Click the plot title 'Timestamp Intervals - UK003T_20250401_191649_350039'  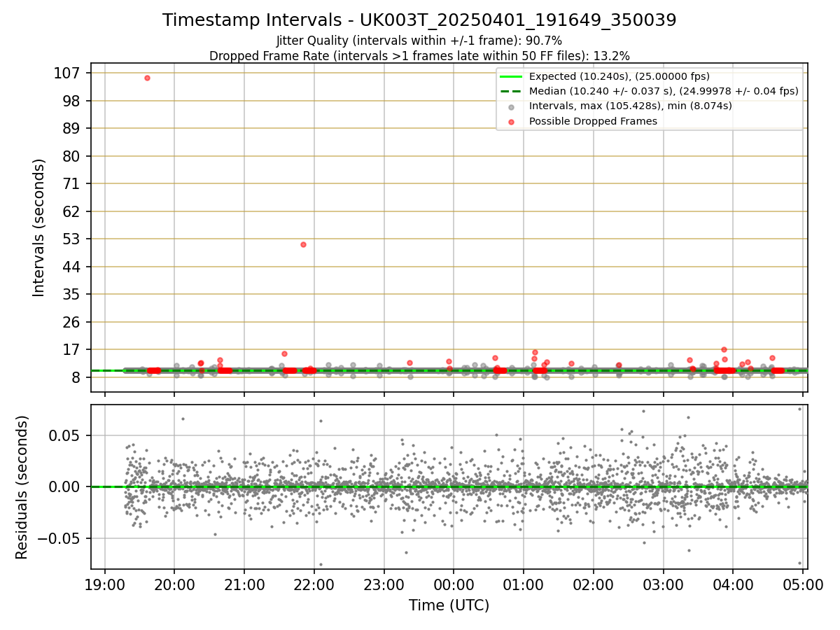[419, 20]
